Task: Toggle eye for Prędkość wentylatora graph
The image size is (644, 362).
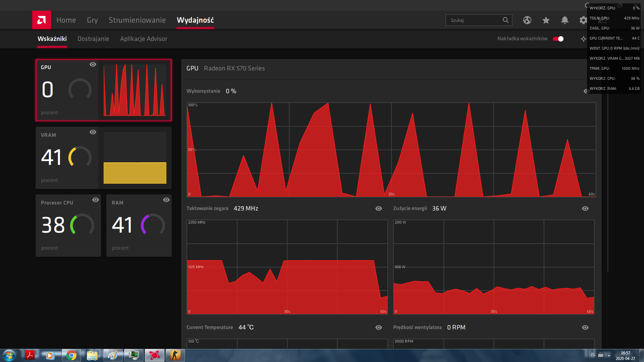Action: [x=585, y=327]
